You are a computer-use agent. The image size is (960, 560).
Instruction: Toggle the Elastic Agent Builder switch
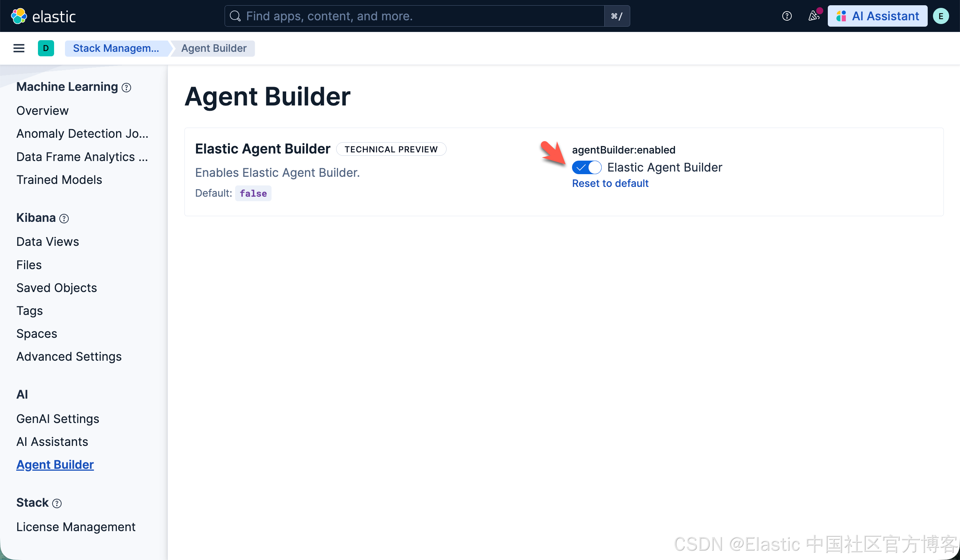(586, 167)
